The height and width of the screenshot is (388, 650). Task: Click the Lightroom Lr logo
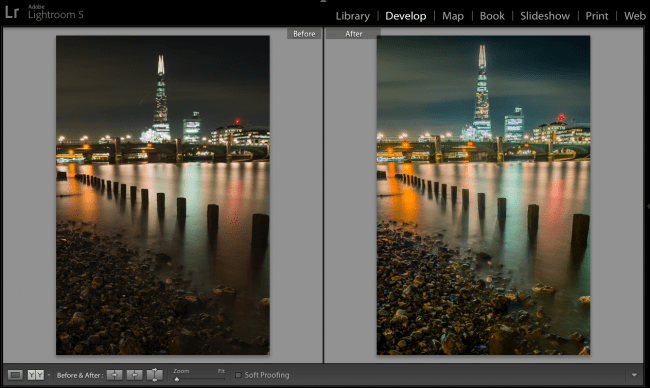point(12,12)
